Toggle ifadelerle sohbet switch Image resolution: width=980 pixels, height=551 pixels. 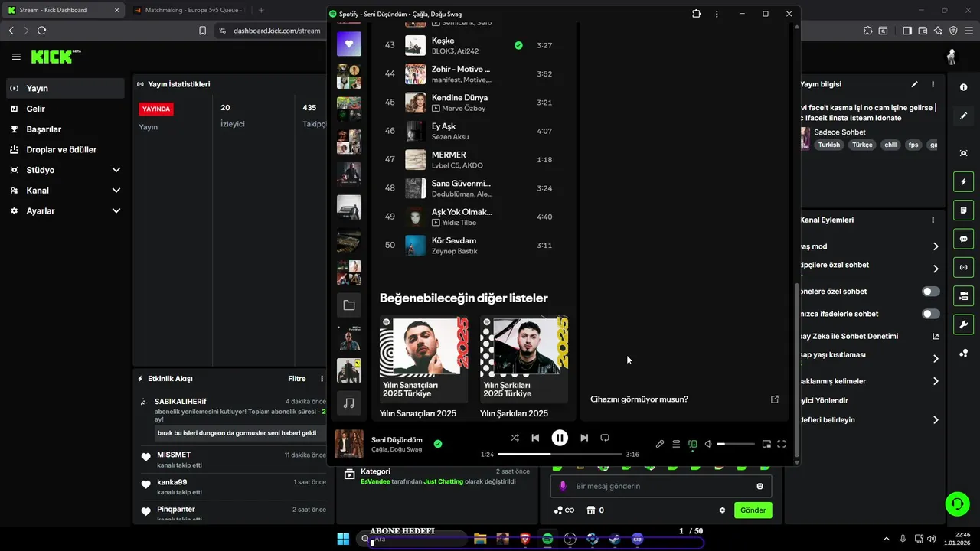[931, 314]
